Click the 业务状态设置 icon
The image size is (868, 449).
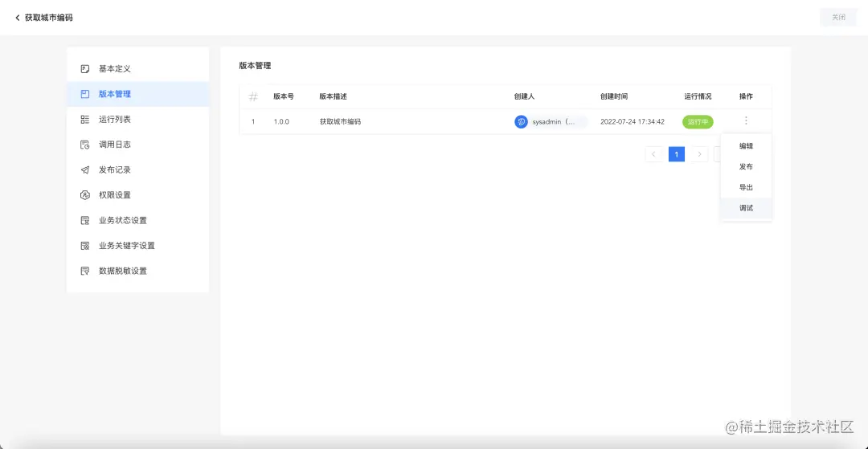coord(84,221)
